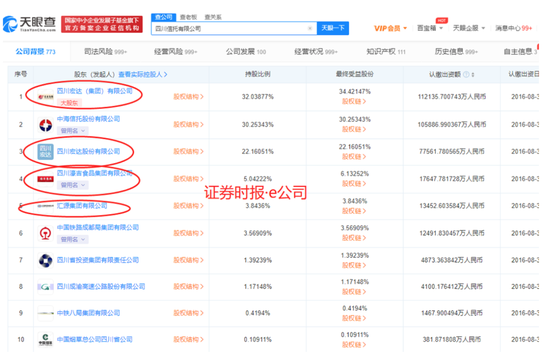Expand 曾用名 under 中海信托股份有限公司
The image size is (550, 360).
coord(73,131)
